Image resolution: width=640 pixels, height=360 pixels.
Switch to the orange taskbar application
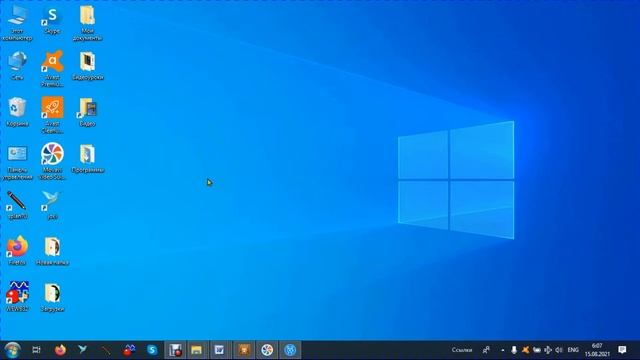click(x=244, y=350)
